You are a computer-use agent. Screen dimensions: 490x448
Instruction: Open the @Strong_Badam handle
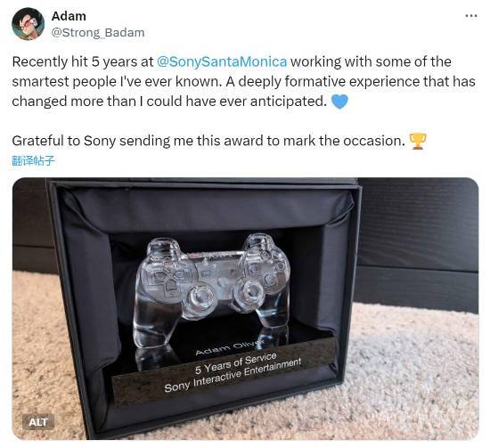pyautogui.click(x=98, y=33)
